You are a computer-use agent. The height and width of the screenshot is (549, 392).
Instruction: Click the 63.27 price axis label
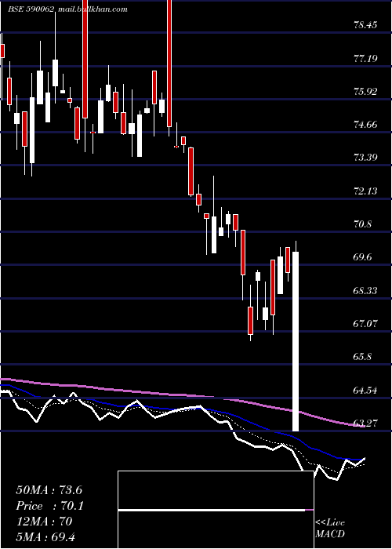click(x=365, y=423)
